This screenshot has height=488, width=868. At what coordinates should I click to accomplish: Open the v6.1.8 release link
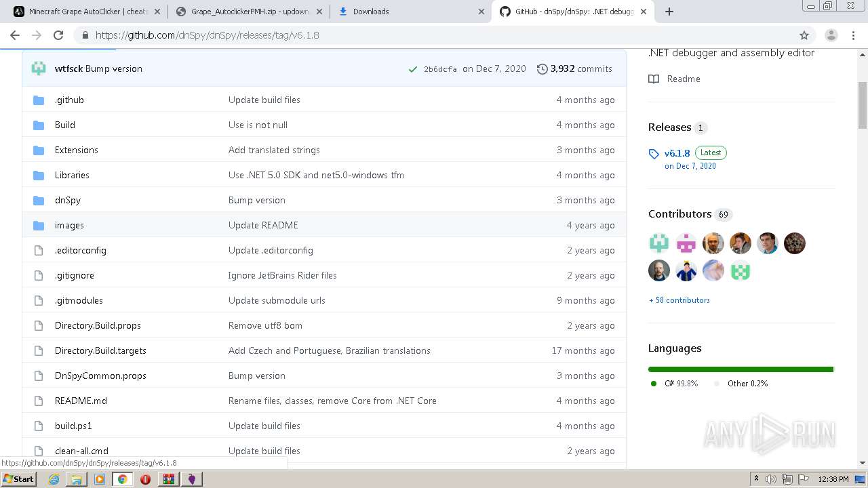[677, 153]
